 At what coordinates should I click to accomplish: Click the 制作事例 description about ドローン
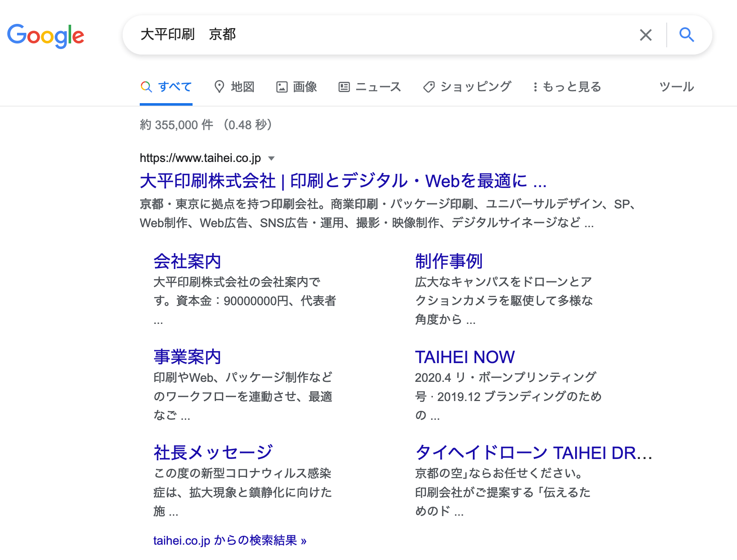504,300
